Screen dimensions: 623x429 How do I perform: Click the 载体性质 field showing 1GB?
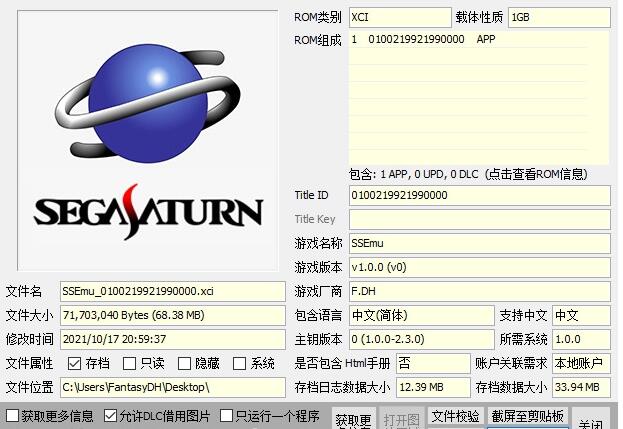[559, 17]
